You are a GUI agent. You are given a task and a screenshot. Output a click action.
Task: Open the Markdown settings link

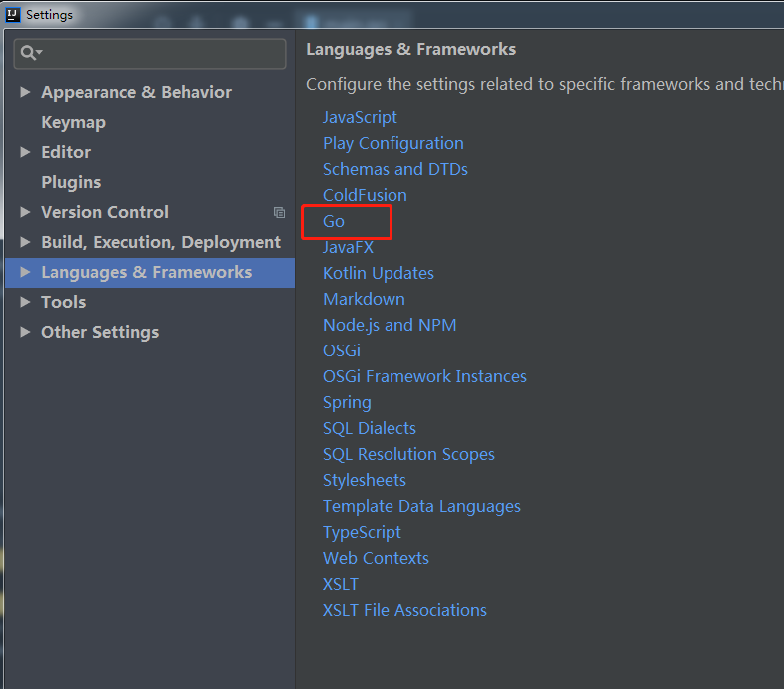[364, 299]
